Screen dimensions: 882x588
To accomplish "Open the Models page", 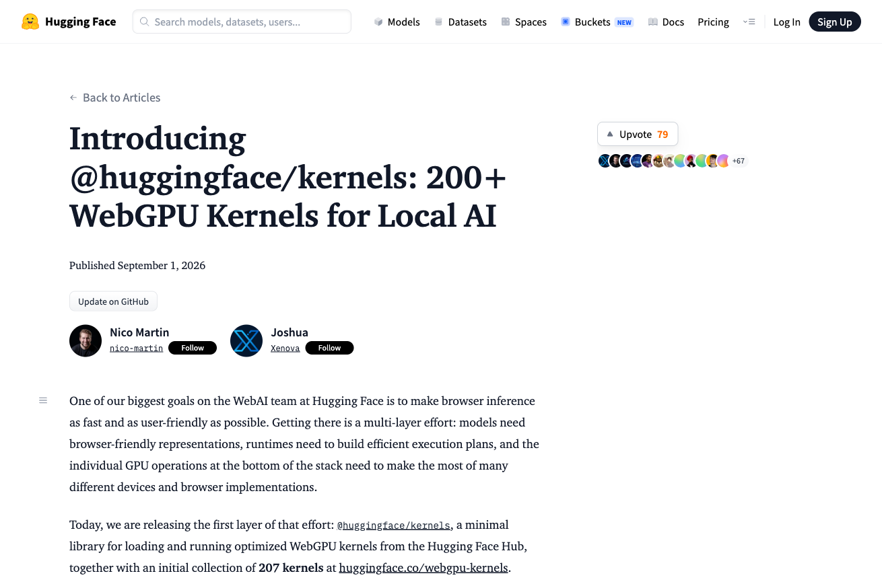I will click(x=397, y=22).
